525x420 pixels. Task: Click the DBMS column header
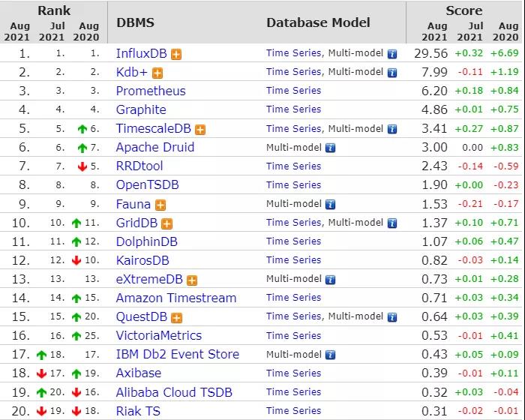coord(136,22)
